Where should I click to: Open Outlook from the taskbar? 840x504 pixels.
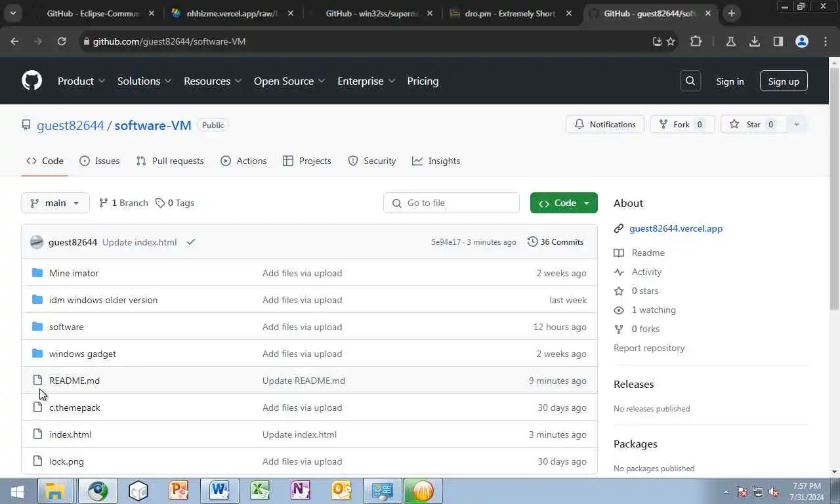click(341, 491)
